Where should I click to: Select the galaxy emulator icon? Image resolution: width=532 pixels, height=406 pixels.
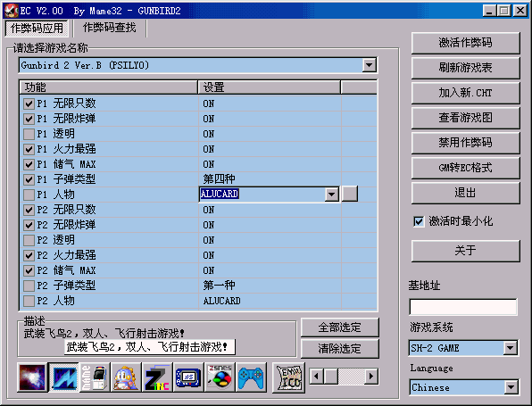pos(32,377)
